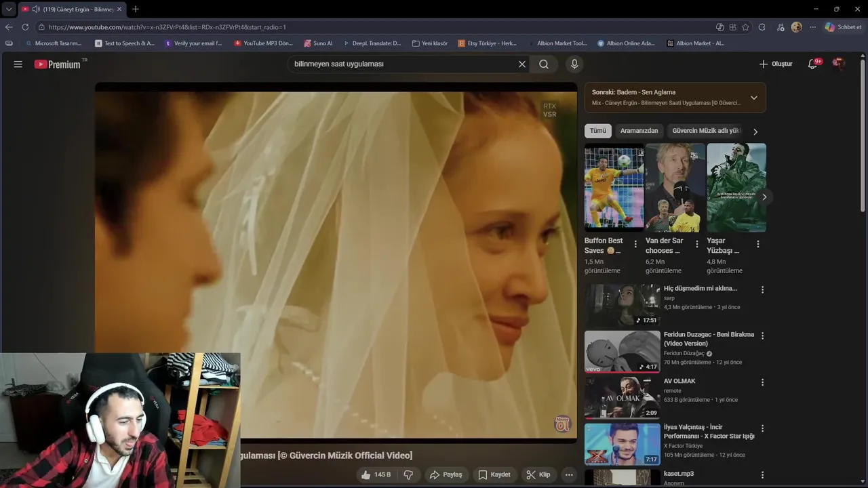The width and height of the screenshot is (868, 488).
Task: Open Buffon Best Saves short thumbnail
Action: (614, 188)
